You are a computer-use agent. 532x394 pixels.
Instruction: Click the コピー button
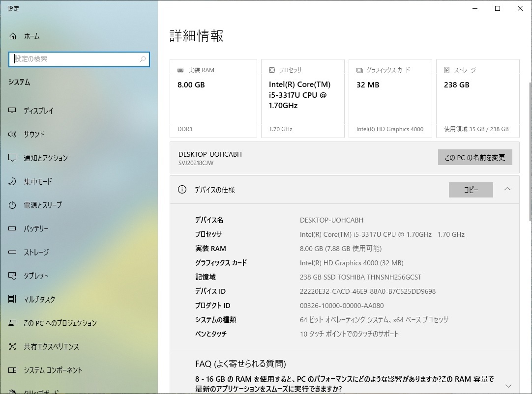(x=471, y=190)
